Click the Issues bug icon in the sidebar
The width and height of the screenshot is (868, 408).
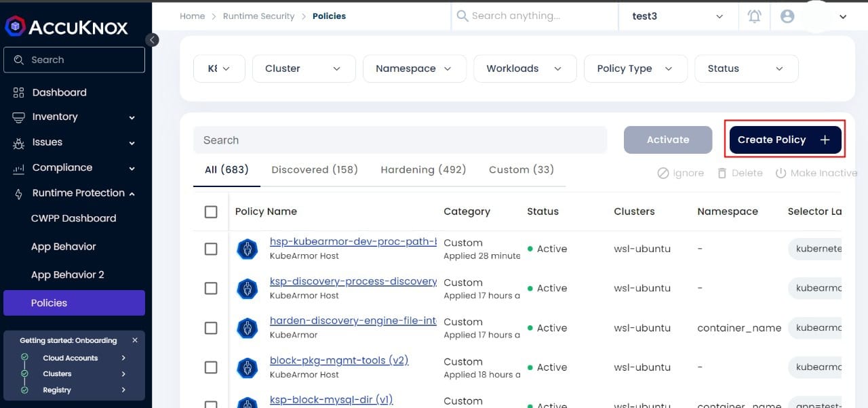click(18, 143)
